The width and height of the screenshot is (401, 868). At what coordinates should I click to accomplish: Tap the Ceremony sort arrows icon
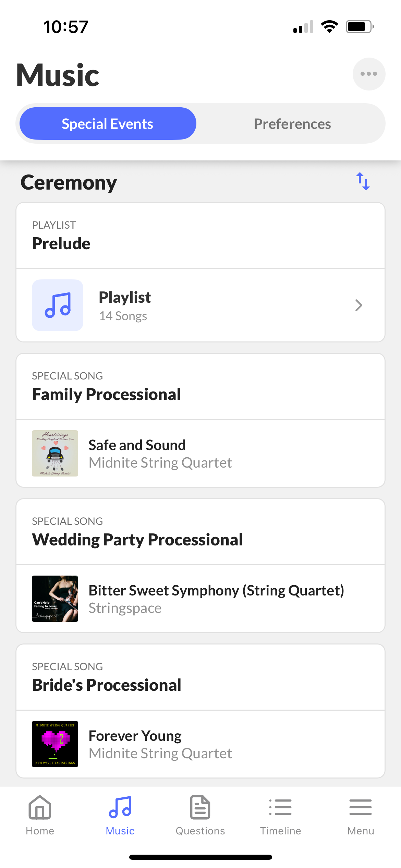[363, 181]
